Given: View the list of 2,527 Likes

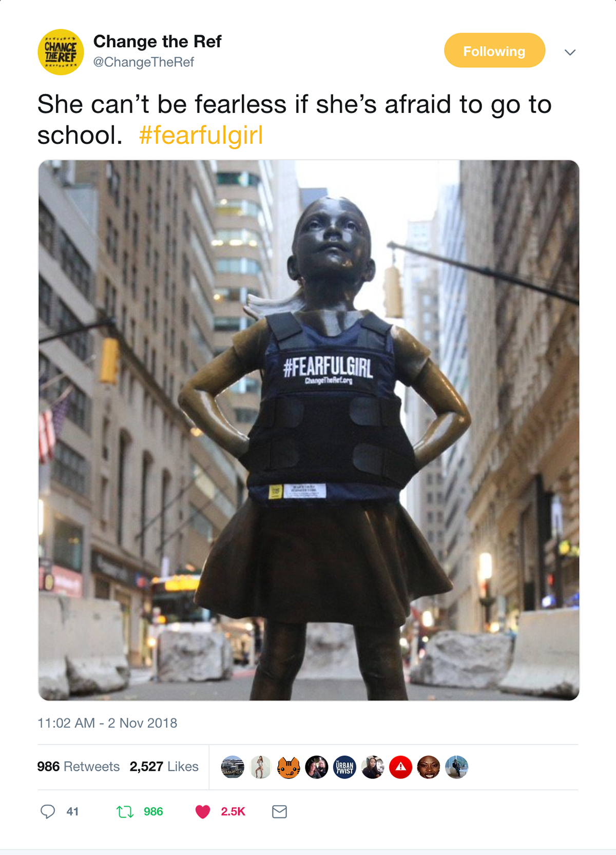Looking at the screenshot, I should click(164, 766).
